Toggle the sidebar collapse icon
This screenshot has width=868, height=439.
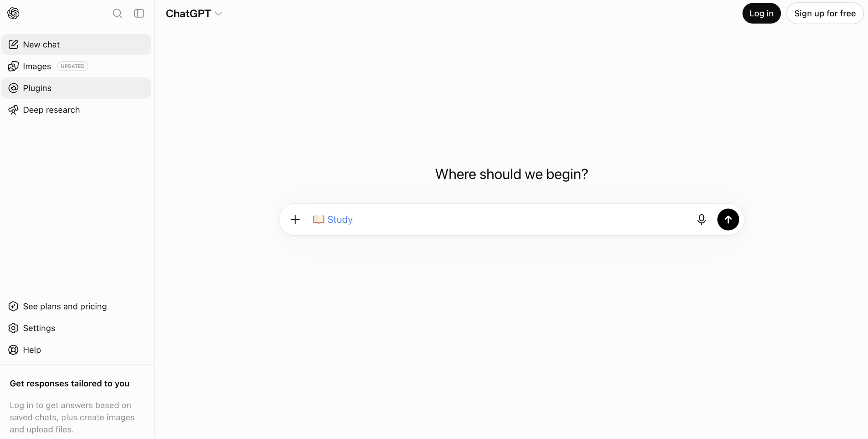pyautogui.click(x=139, y=13)
